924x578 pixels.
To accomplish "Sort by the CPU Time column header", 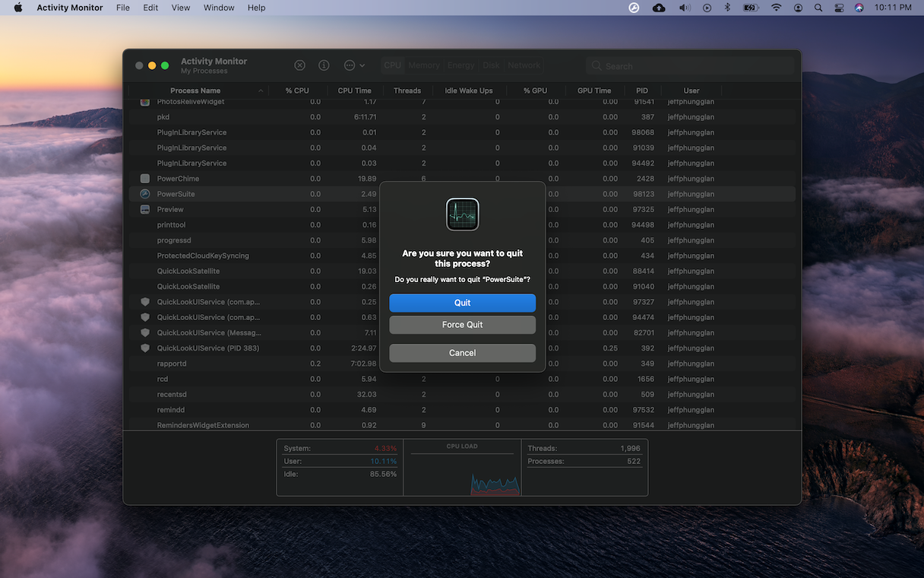I will (x=355, y=91).
